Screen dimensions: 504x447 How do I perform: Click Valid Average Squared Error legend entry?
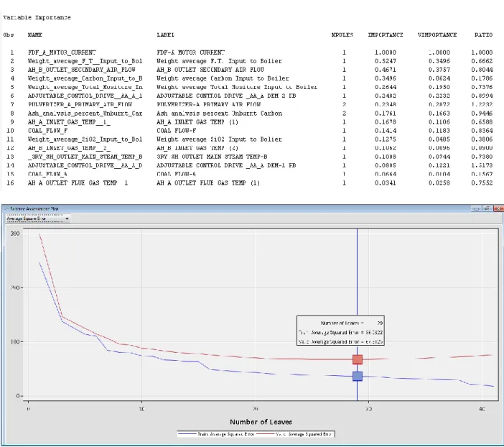(x=295, y=434)
